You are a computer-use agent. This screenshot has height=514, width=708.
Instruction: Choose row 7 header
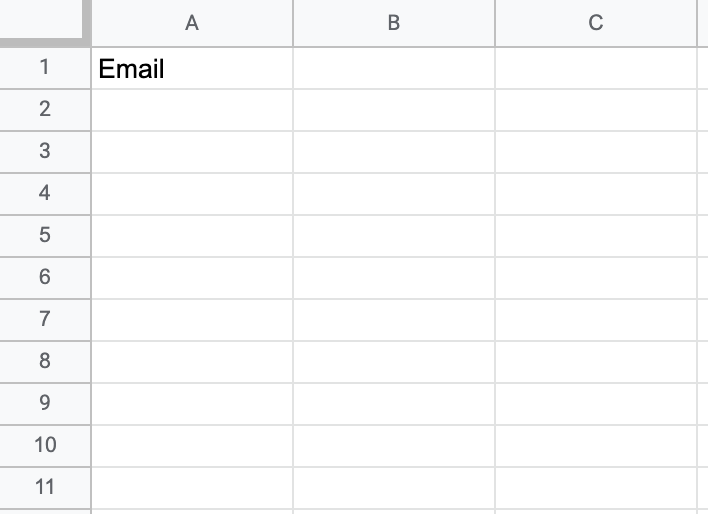tap(45, 320)
